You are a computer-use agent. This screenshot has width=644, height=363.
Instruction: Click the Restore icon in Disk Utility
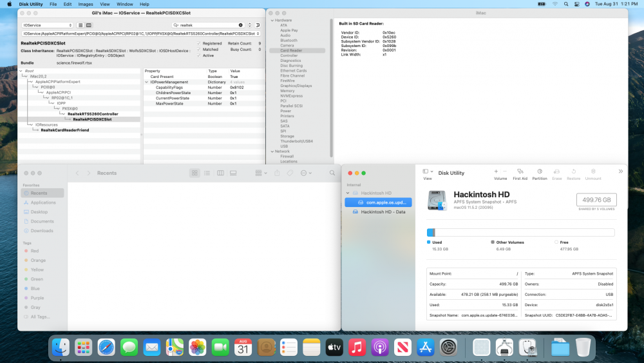pos(573,172)
